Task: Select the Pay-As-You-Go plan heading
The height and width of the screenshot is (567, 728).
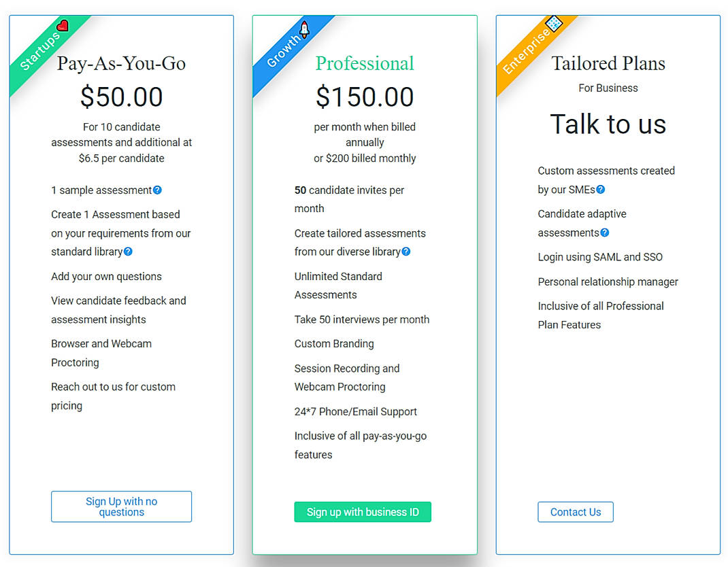Action: 122,63
